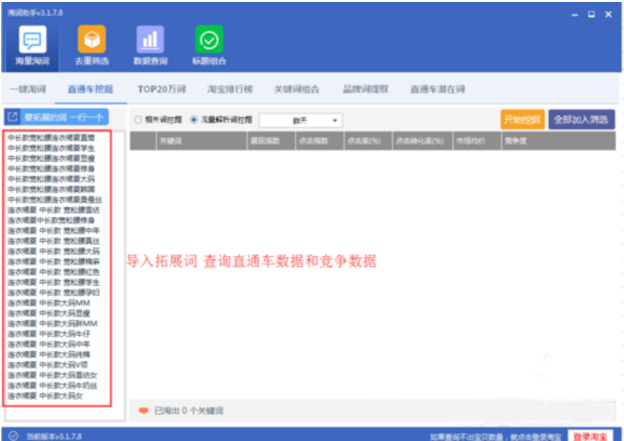Select the 相关词挖掘 radio option

pyautogui.click(x=138, y=119)
